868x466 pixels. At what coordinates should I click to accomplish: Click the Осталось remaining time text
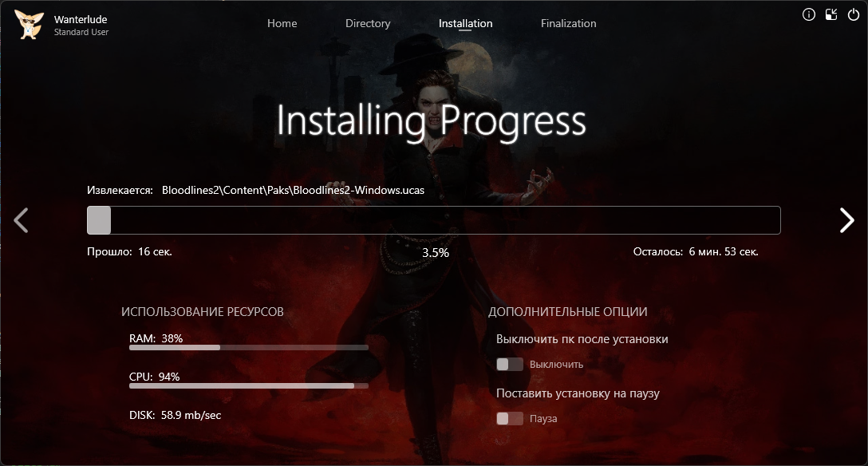tap(695, 252)
